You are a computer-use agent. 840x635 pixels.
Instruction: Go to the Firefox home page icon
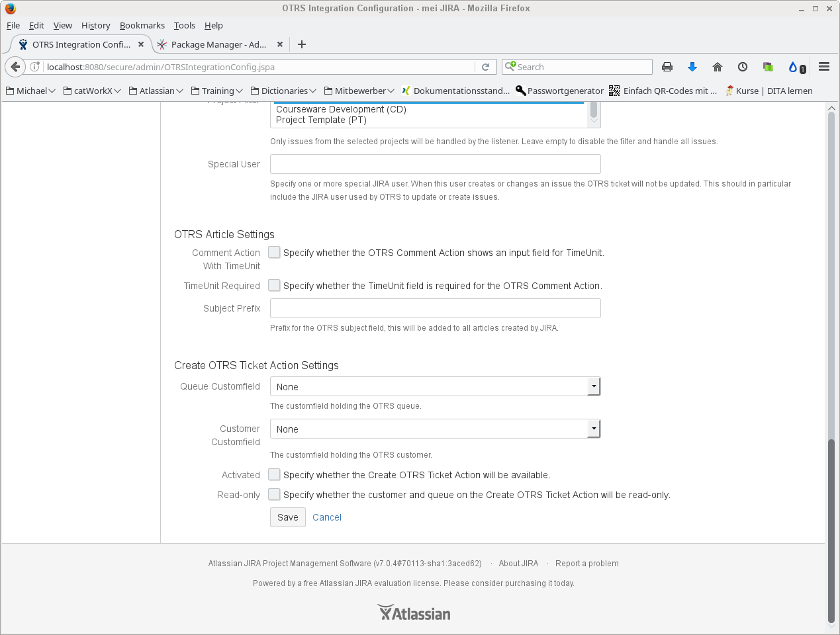pyautogui.click(x=718, y=67)
